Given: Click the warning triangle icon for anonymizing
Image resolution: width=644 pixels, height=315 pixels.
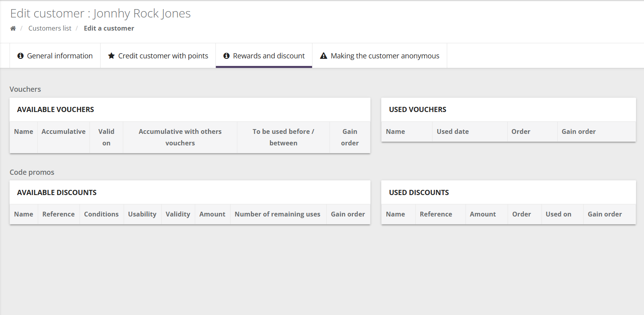Looking at the screenshot, I should coord(324,56).
